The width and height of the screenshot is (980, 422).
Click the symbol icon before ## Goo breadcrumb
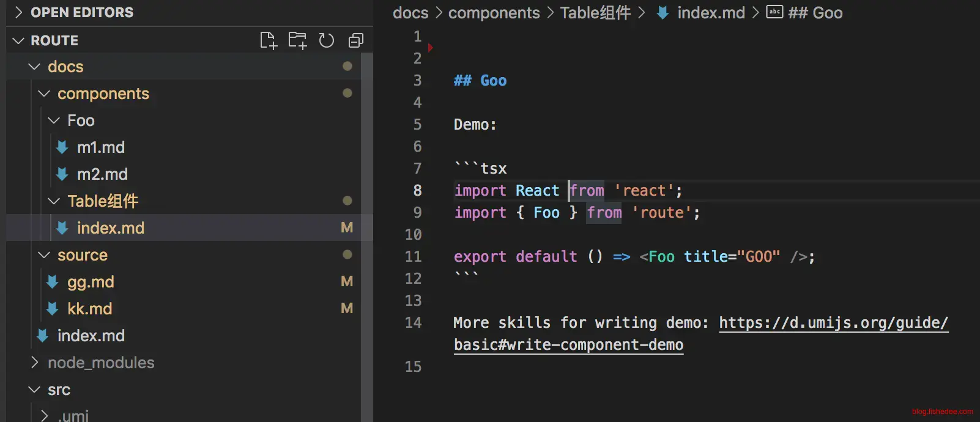(x=774, y=12)
